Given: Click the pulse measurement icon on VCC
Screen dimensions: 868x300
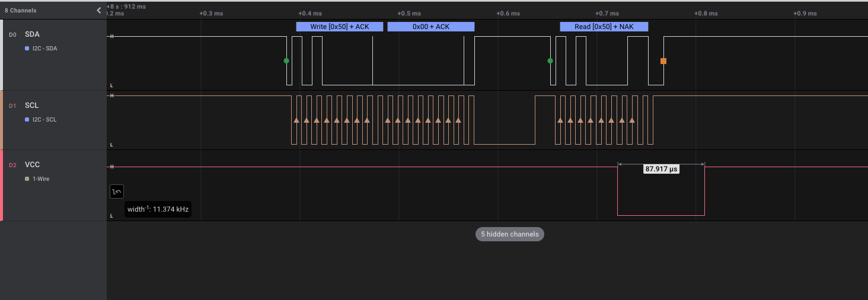Looking at the screenshot, I should point(117,192).
